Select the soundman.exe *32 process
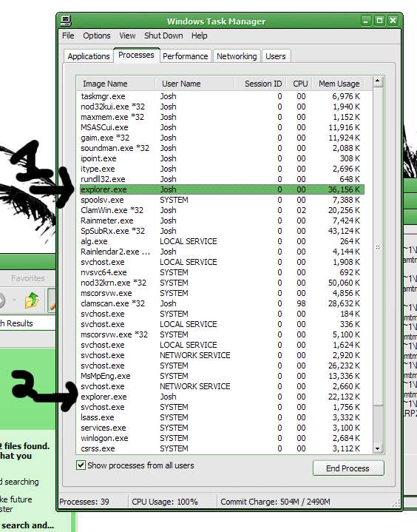 tap(222, 148)
